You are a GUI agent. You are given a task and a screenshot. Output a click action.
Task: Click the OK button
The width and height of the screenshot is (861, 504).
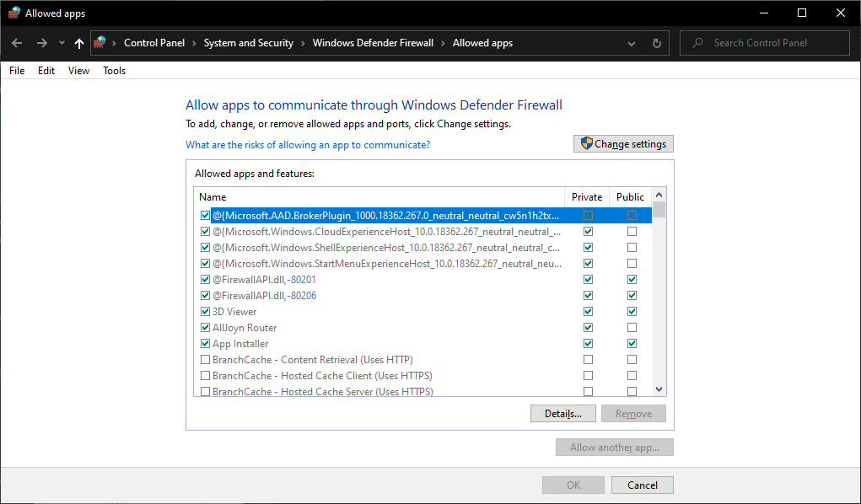(573, 485)
